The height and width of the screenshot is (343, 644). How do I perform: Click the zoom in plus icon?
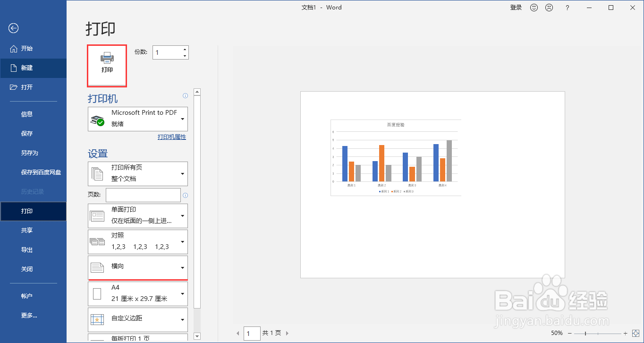(x=625, y=334)
